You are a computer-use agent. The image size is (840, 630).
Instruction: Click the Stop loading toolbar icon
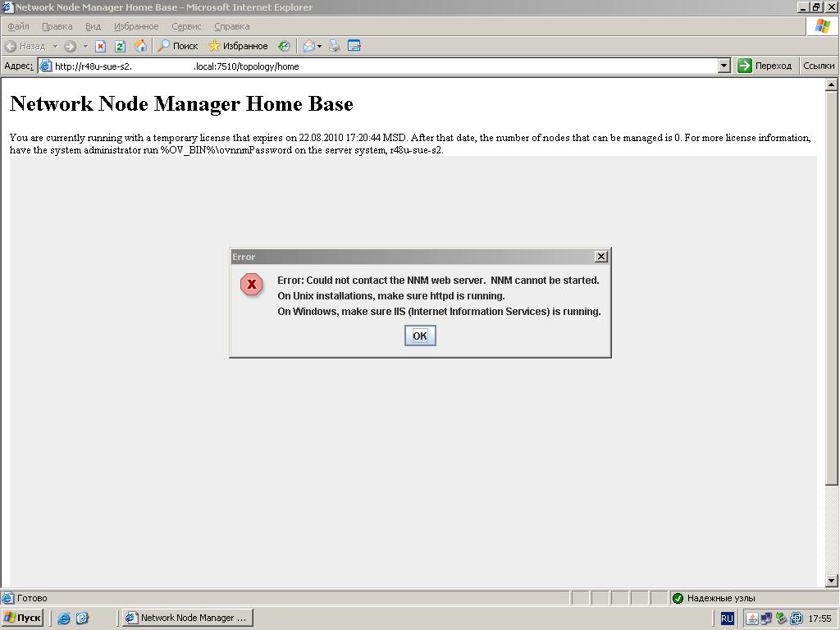pos(101,46)
